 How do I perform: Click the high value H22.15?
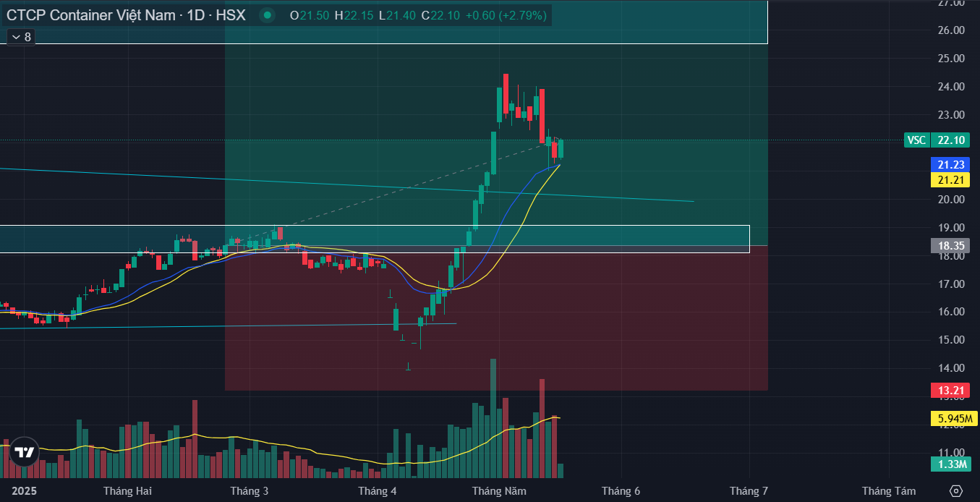pos(354,15)
